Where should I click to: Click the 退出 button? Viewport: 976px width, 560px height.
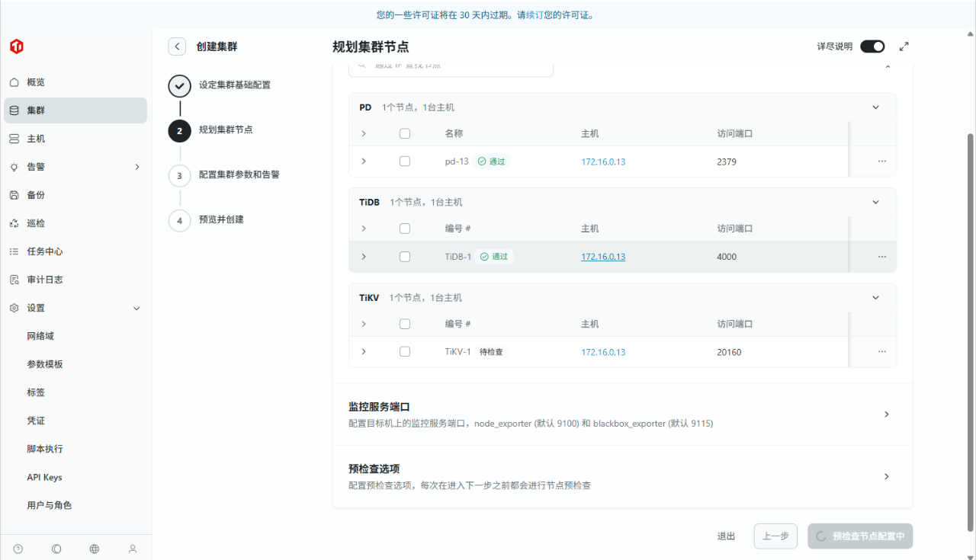(x=726, y=536)
